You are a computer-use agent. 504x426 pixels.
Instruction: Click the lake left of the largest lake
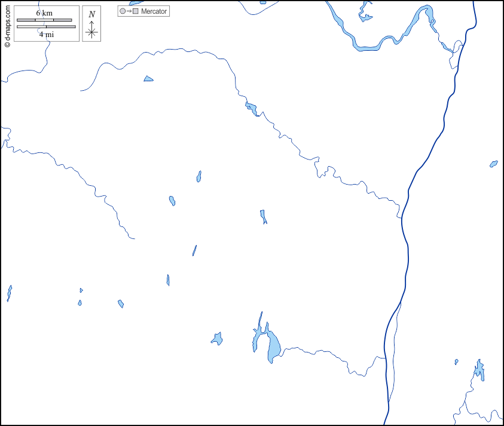[x=217, y=339]
